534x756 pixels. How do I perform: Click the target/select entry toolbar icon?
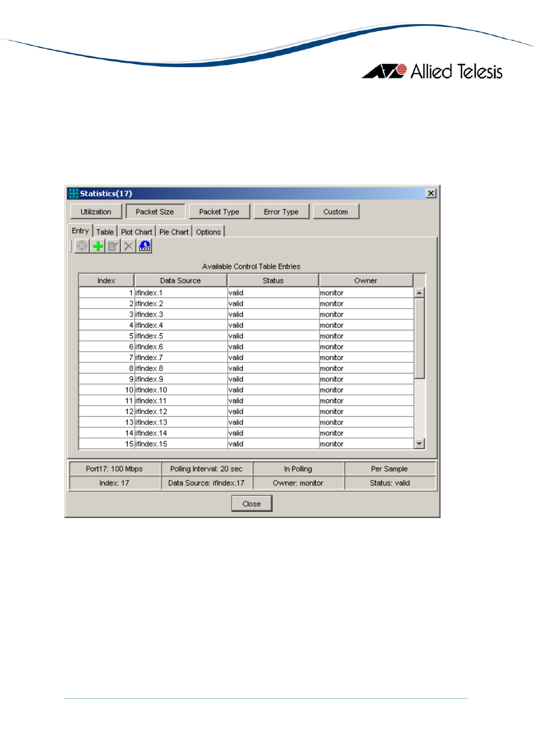click(x=82, y=246)
